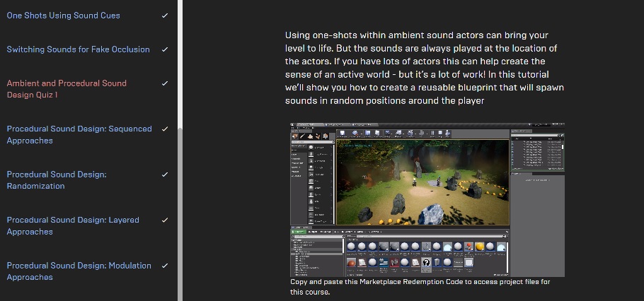Open Procedural Sound Design: Layered Approaches lesson

click(73, 225)
